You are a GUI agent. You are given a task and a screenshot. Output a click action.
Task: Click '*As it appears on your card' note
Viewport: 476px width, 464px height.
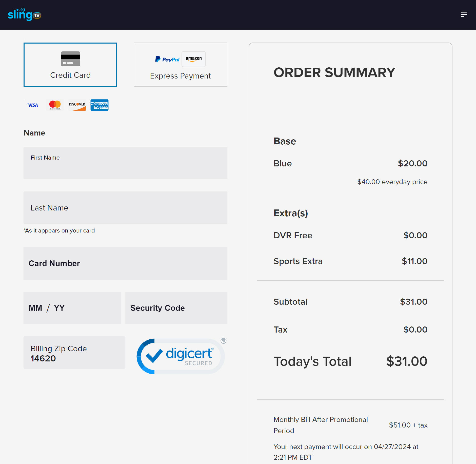[59, 230]
